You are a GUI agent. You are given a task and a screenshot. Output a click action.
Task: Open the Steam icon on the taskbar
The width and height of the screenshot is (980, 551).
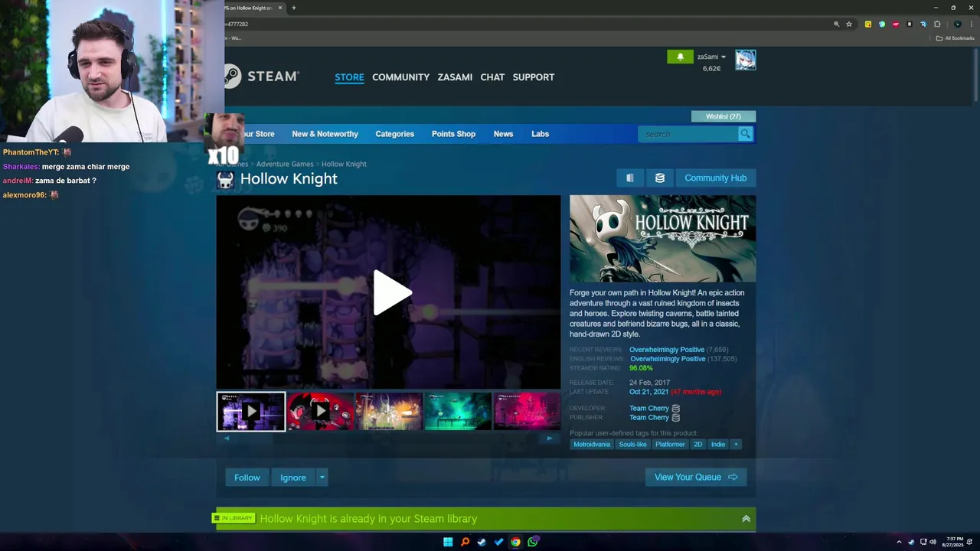click(x=482, y=542)
